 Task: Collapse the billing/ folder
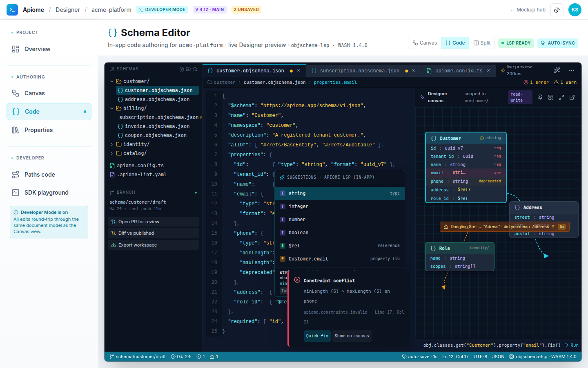click(112, 108)
